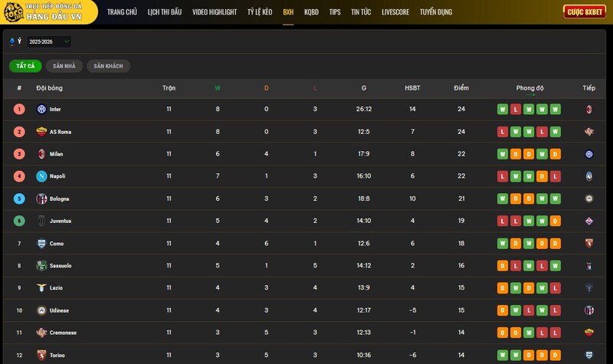The image size is (613, 364).
Task: Click Inter's first green W form badge
Action: pyautogui.click(x=503, y=110)
